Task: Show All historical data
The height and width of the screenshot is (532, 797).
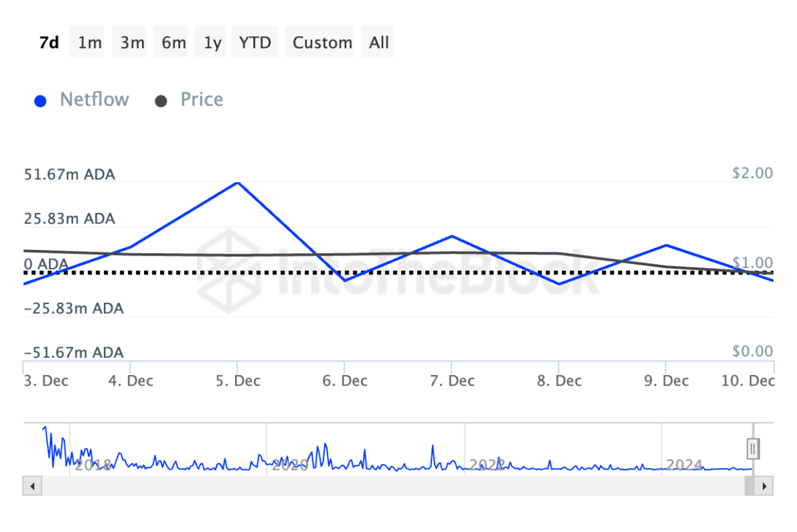Action: [378, 43]
